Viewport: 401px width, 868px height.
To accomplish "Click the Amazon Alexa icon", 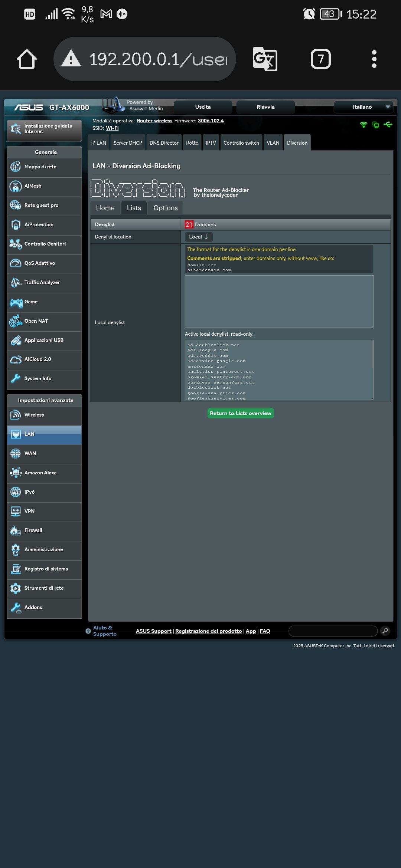I will pyautogui.click(x=16, y=473).
